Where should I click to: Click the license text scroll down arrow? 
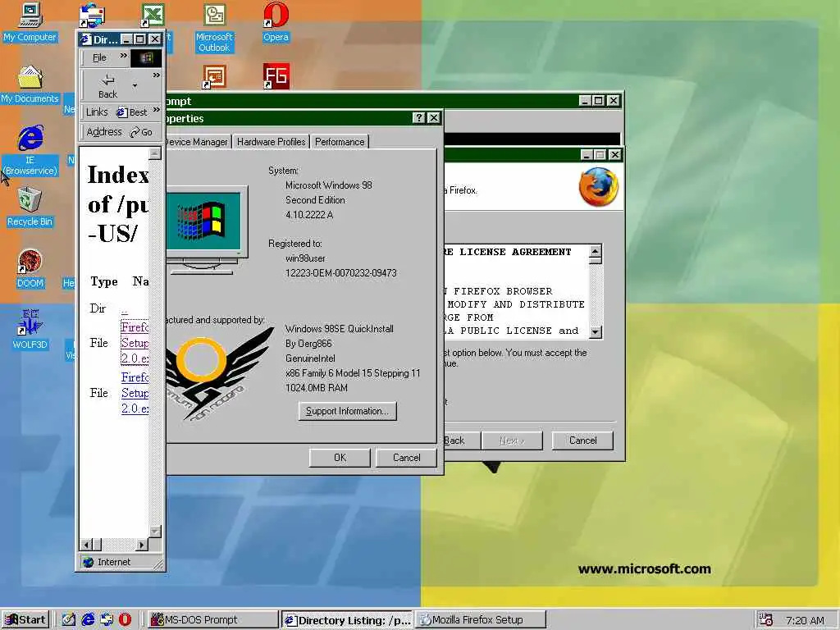pos(596,332)
